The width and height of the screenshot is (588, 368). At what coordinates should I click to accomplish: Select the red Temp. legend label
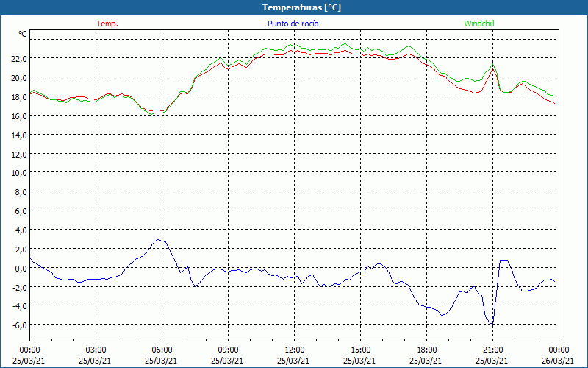107,24
